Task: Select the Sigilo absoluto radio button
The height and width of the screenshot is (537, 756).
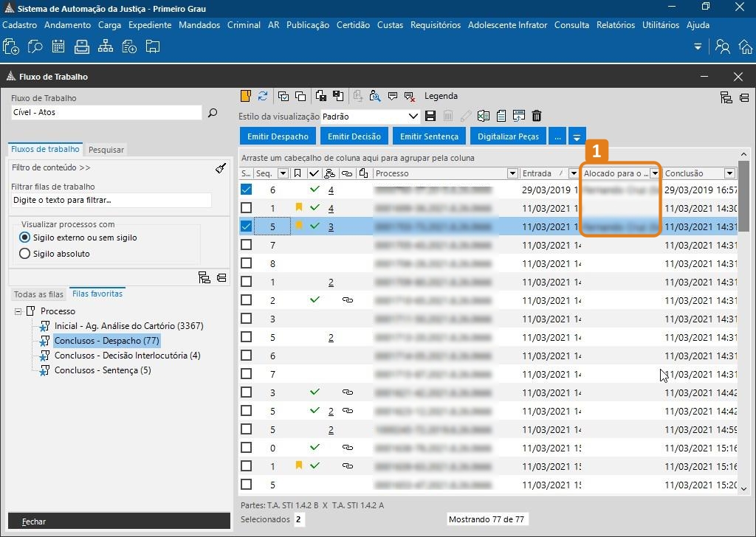Action: click(25, 254)
